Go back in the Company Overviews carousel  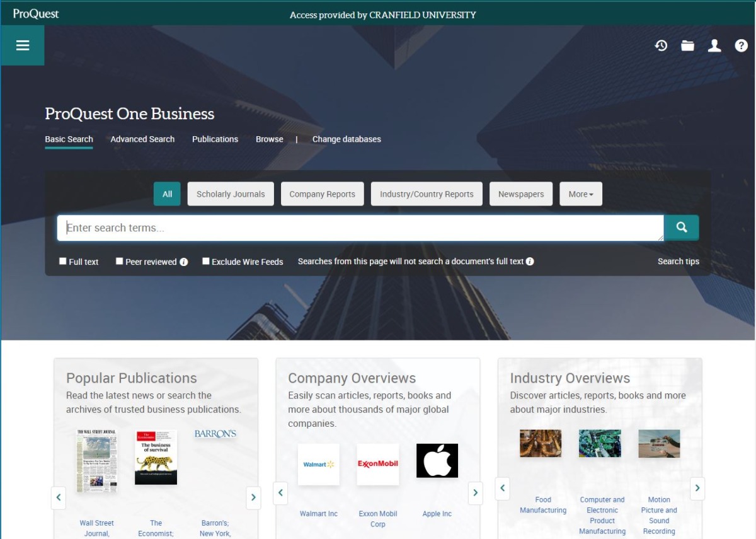[280, 493]
